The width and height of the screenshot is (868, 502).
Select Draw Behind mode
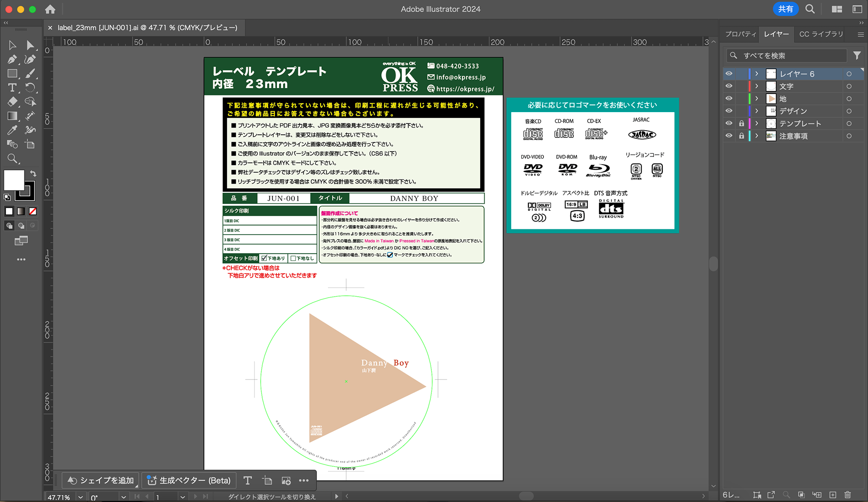(21, 226)
